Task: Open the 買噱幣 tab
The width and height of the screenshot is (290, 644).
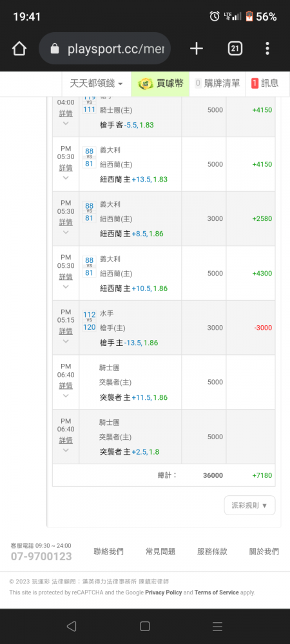Action: point(160,84)
